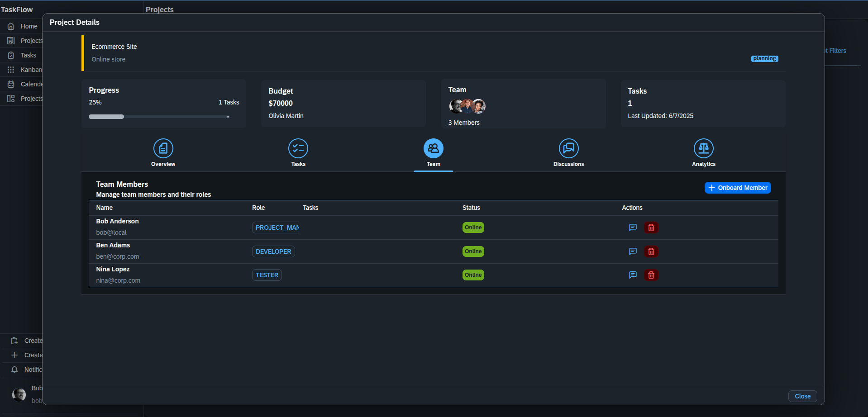This screenshot has height=417, width=868.
Task: Delete Ben Adams from team
Action: (x=651, y=251)
